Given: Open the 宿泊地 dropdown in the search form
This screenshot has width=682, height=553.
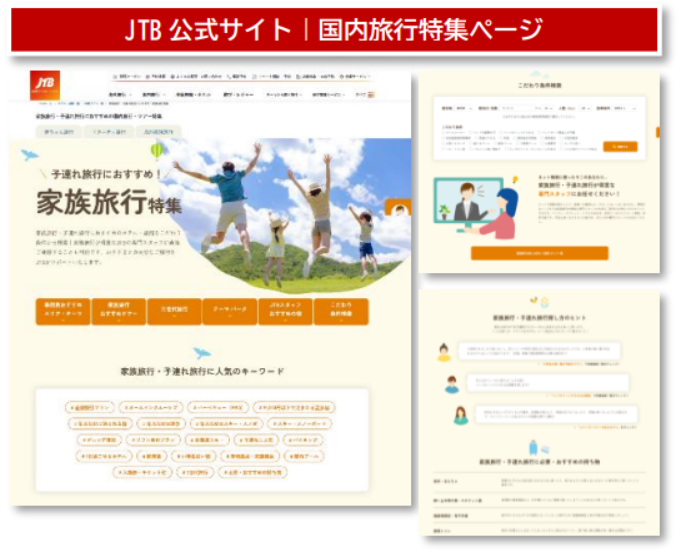Looking at the screenshot, I should [464, 108].
